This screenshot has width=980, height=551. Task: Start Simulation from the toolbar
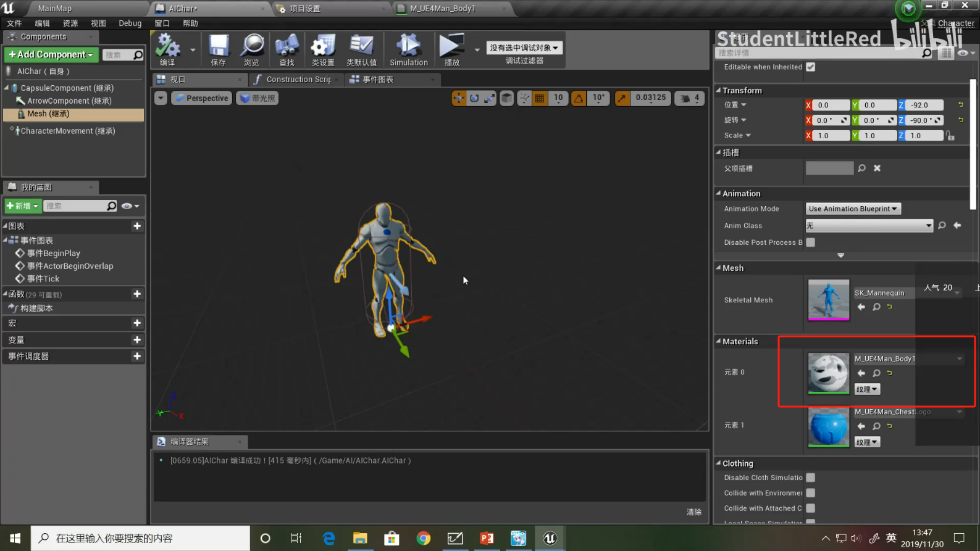[408, 49]
